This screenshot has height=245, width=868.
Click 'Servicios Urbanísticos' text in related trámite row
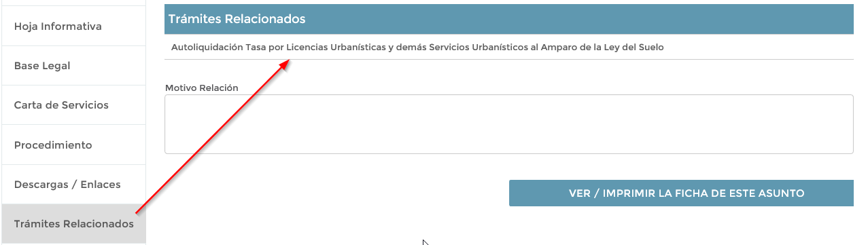pos(479,48)
